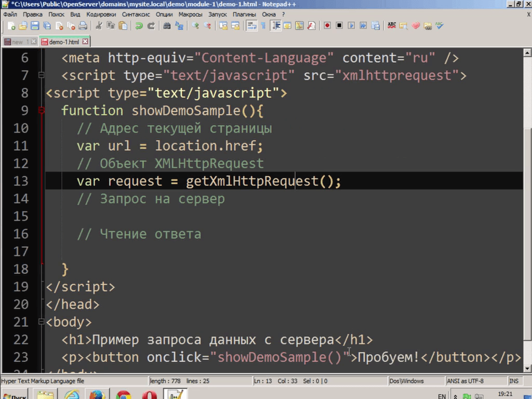Play back the recorded macro
Viewport: 532px width, 399px height.
(x=351, y=26)
